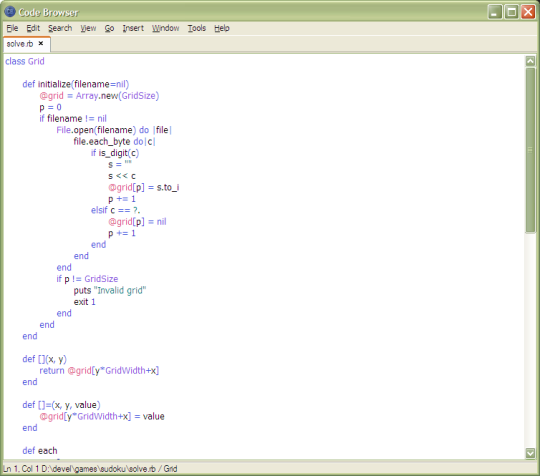Click the Code Browser title bar icon
The width and height of the screenshot is (540, 476).
[x=10, y=12]
